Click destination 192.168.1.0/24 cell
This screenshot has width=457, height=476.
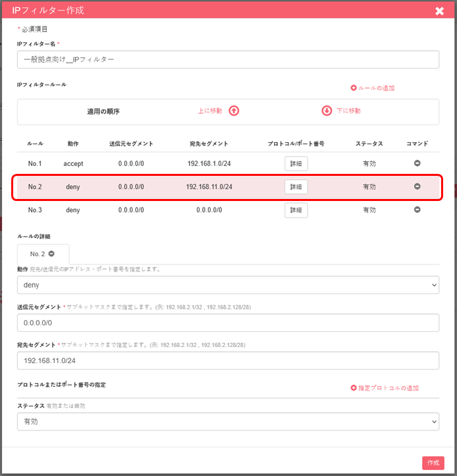click(x=209, y=164)
